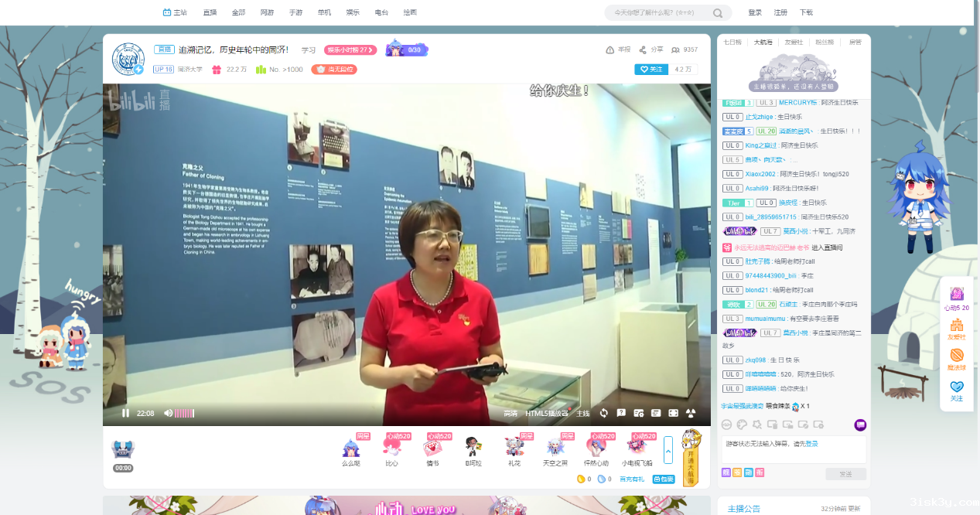This screenshot has width=980, height=515.
Task: Open the 主线 line selector
Action: point(582,414)
